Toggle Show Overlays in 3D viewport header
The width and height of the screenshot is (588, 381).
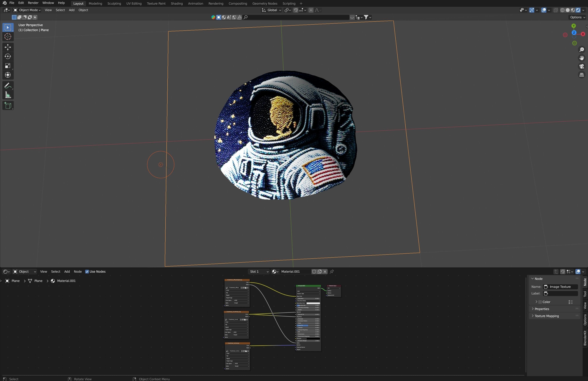[x=544, y=10]
